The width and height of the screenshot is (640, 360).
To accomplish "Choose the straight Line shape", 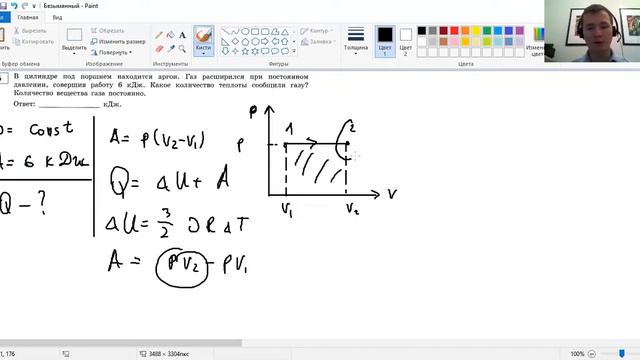I will pos(225,31).
